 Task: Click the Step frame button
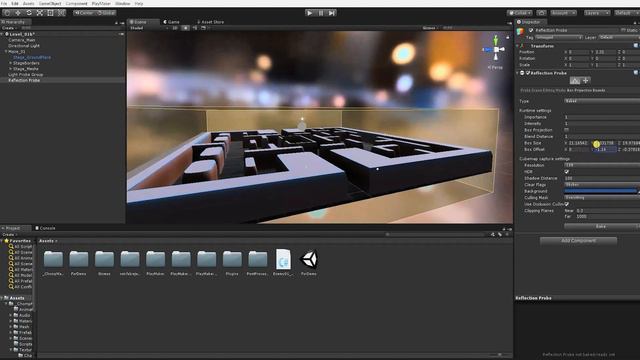pos(332,13)
